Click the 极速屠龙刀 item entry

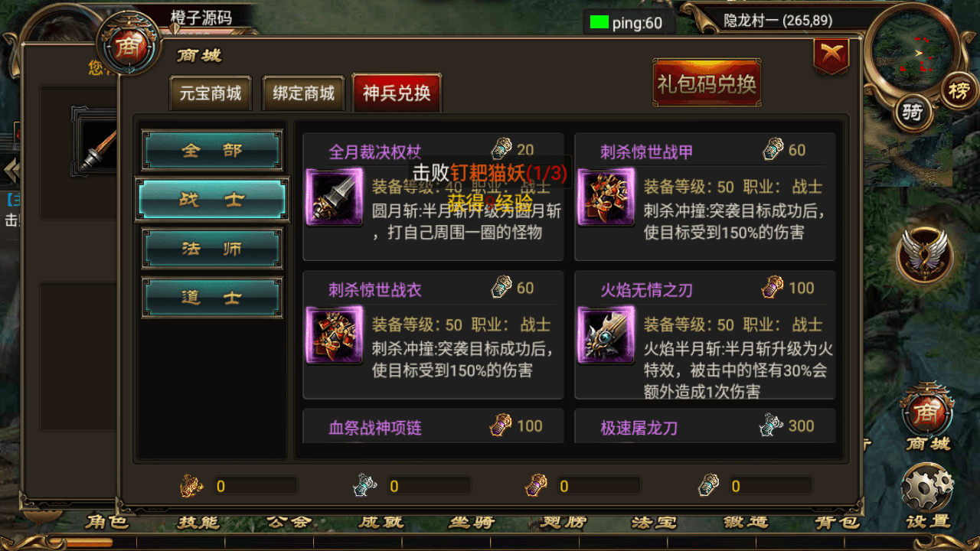click(x=704, y=426)
